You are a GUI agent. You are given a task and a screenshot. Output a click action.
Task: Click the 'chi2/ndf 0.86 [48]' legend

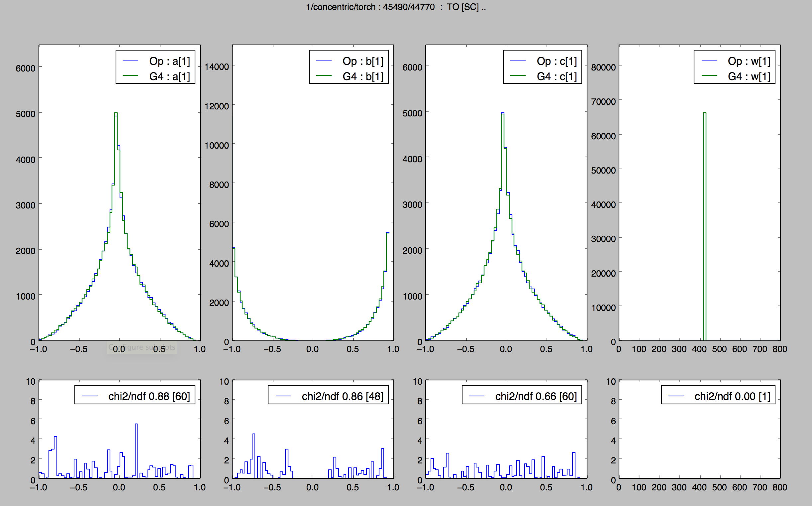pos(328,395)
